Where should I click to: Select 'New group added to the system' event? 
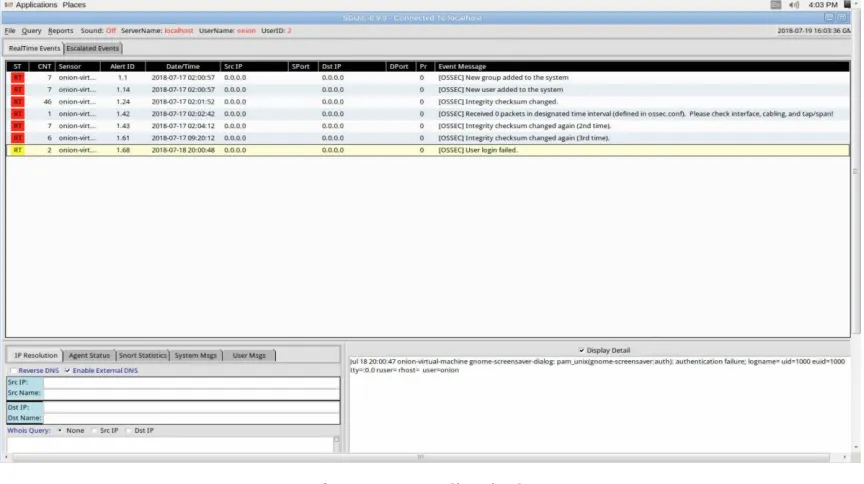click(x=503, y=78)
